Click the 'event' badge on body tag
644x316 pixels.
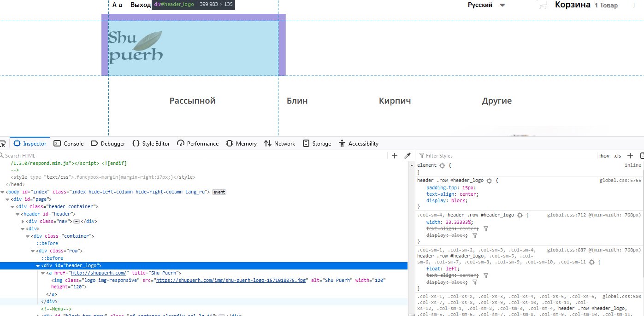point(219,192)
